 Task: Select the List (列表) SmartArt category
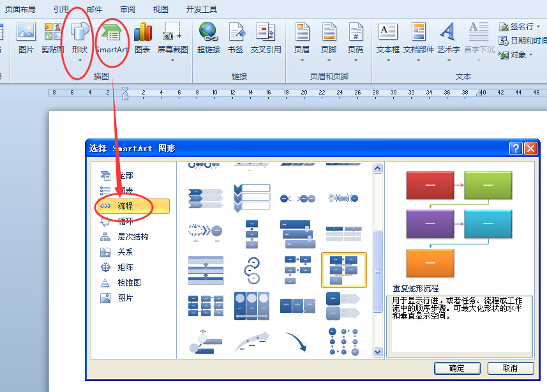click(133, 191)
